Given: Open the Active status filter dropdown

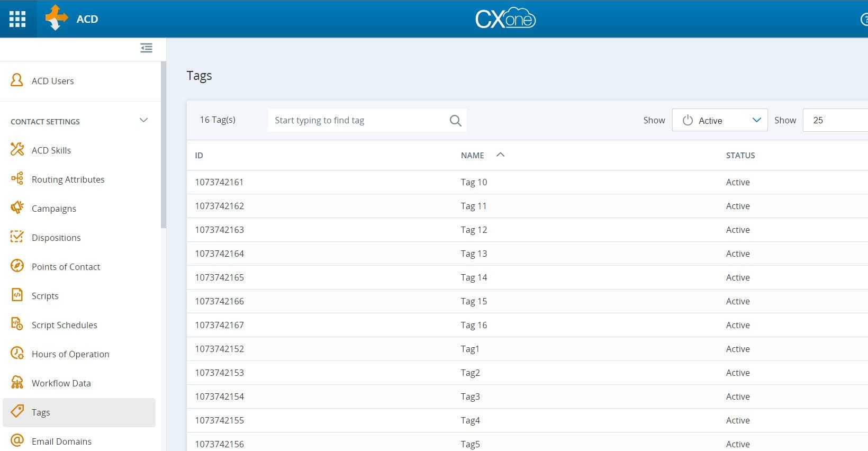Looking at the screenshot, I should point(719,120).
